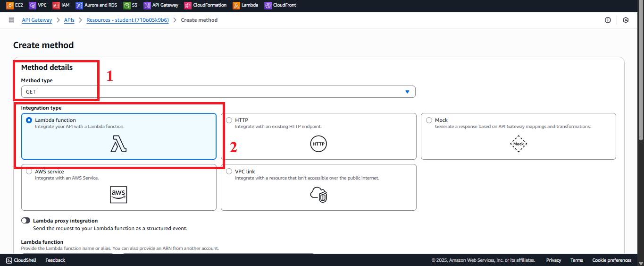
Task: Select Lambda function integration type
Action: (119, 136)
